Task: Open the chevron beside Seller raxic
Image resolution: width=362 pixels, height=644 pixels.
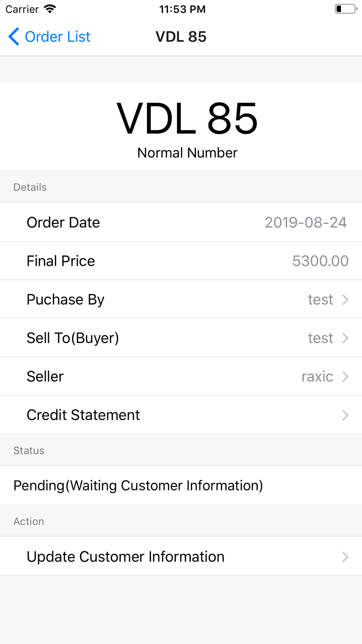Action: point(345,376)
